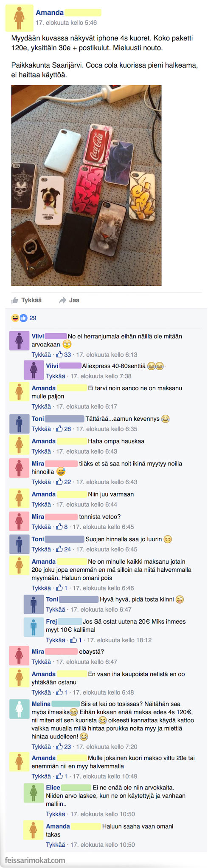Click Viivi's purple avatar on the first comment
Screen dimensions: 208x868
coord(19,341)
